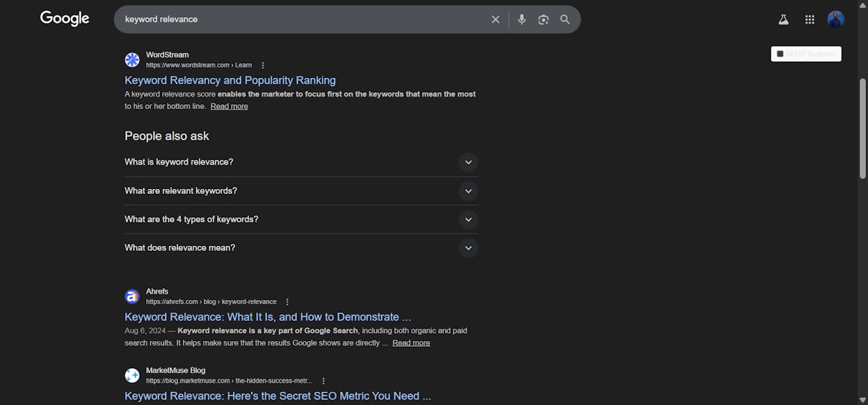Open Search Labs flask icon
Viewport: 868px width, 405px height.
click(783, 19)
